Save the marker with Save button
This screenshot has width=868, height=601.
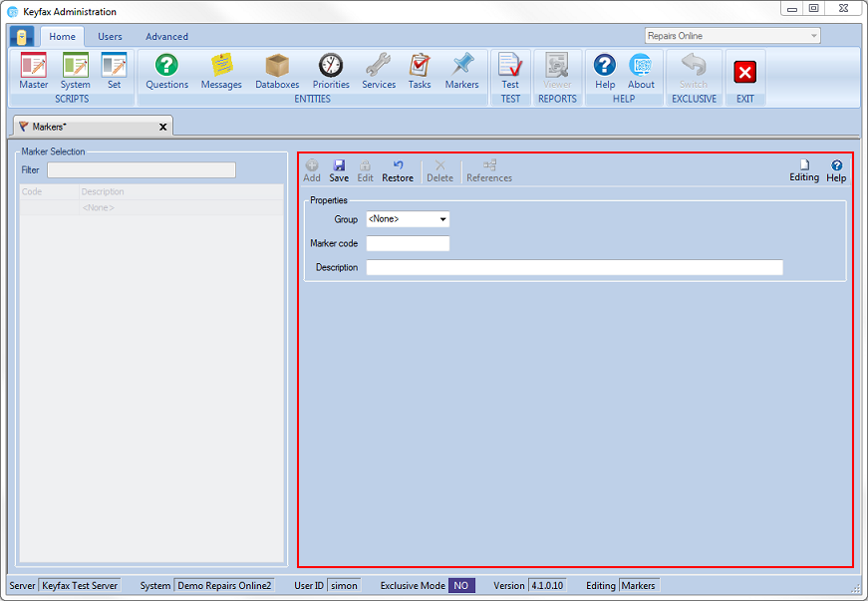pos(339,171)
